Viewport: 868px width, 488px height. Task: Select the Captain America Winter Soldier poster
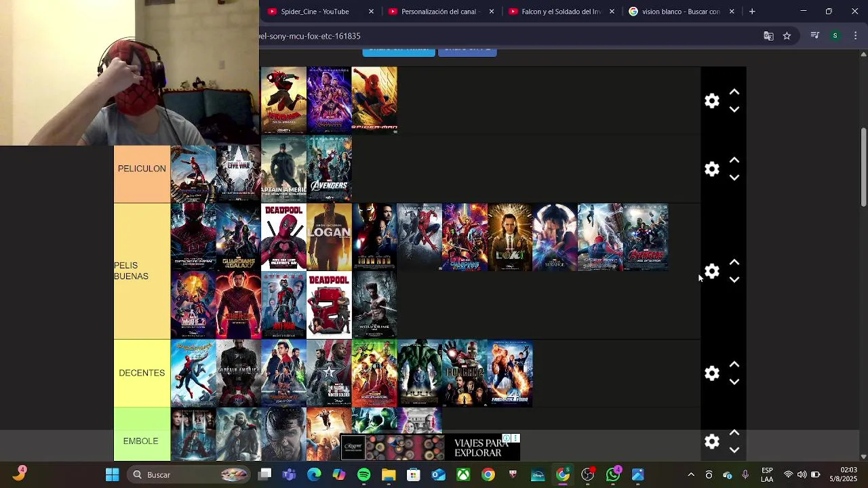click(x=283, y=169)
